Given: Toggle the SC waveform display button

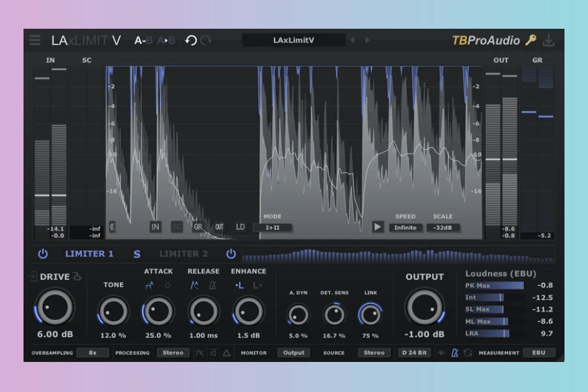Looking at the screenshot, I should tap(176, 227).
